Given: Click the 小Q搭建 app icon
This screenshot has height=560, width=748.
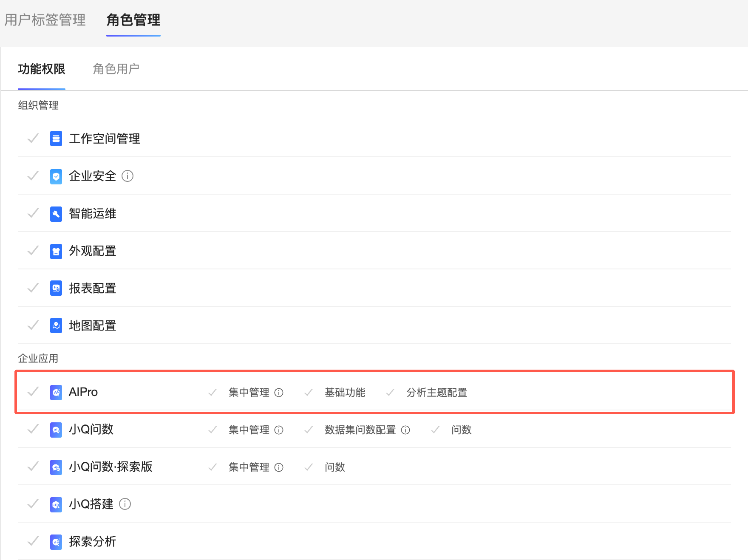Looking at the screenshot, I should tap(56, 504).
